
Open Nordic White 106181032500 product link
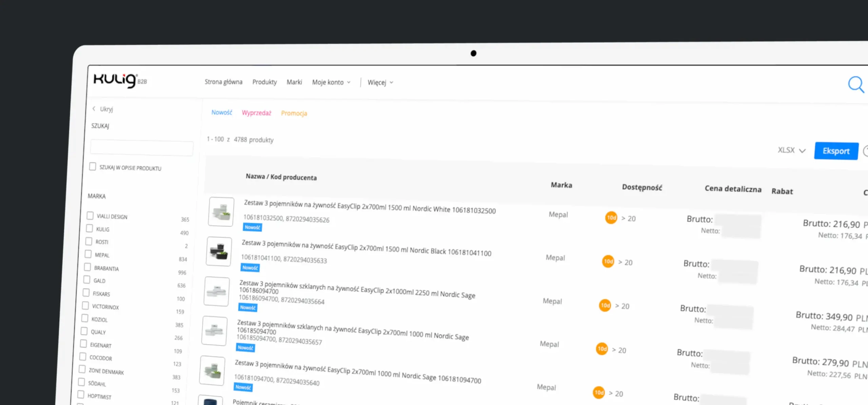(370, 206)
